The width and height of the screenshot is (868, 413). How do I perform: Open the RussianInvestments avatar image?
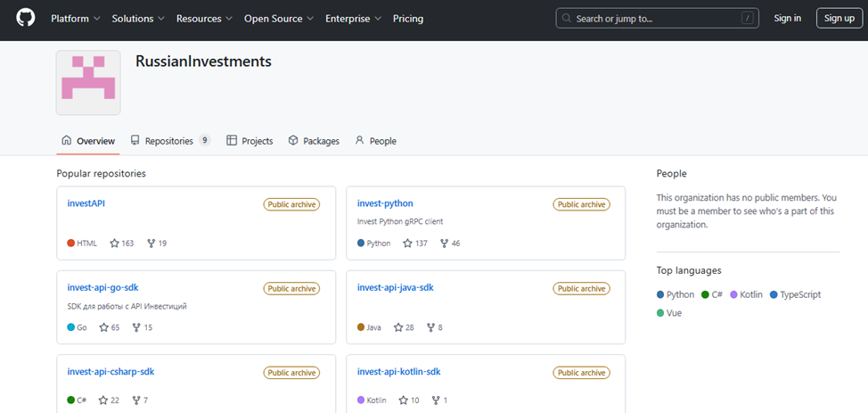point(88,83)
